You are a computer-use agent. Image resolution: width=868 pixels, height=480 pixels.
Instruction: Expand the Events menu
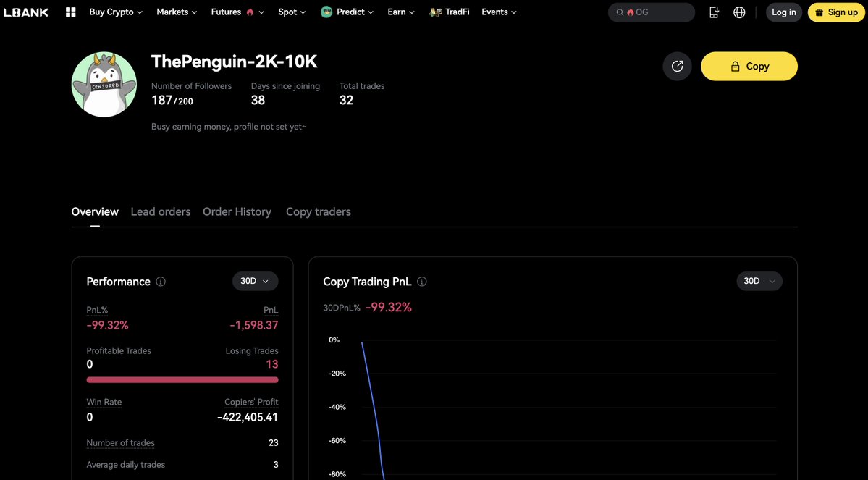pyautogui.click(x=499, y=12)
